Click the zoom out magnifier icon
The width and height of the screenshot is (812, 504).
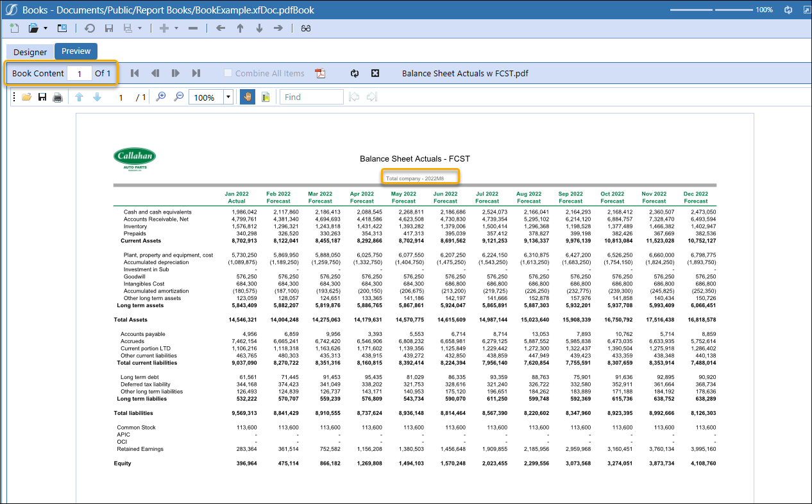click(179, 97)
